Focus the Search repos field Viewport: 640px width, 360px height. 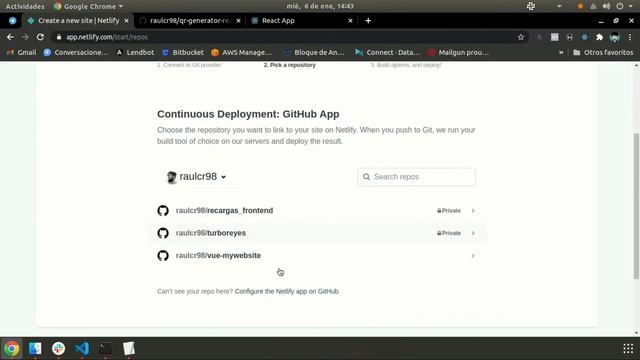[416, 177]
